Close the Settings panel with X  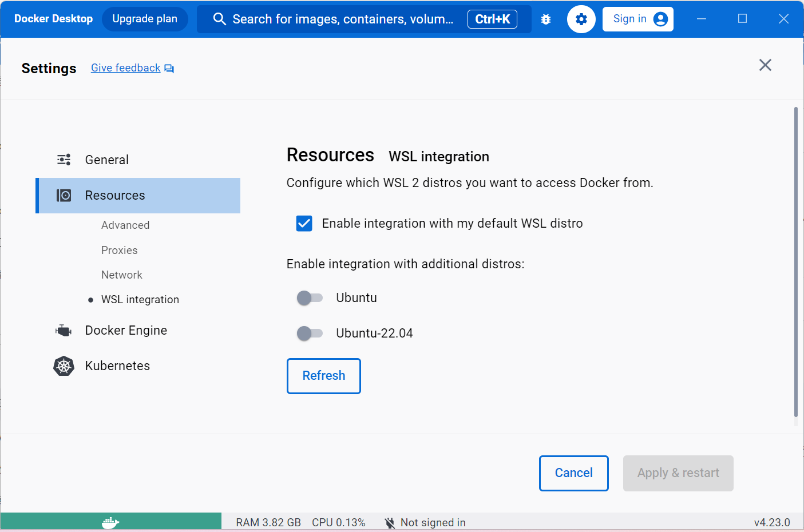[765, 65]
